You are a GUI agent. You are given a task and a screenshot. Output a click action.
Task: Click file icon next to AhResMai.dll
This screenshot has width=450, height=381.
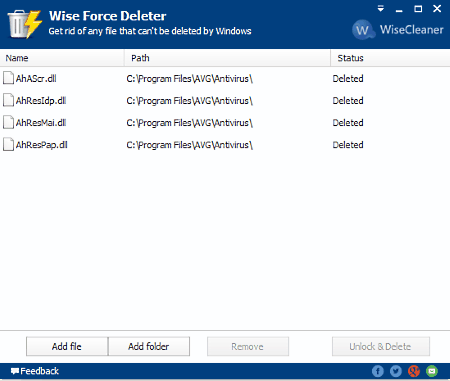point(8,122)
